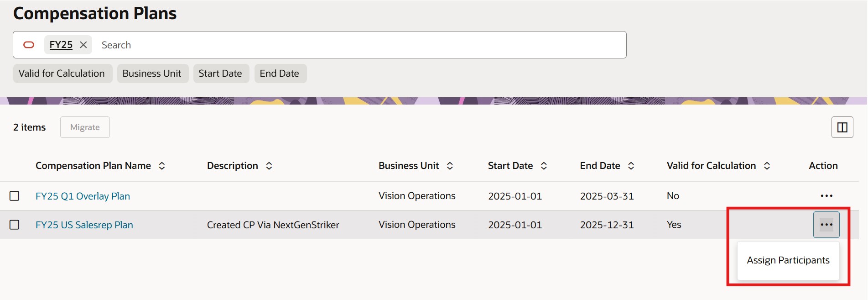Expand the Valid for Calculation filter
This screenshot has width=868, height=300.
pyautogui.click(x=62, y=74)
